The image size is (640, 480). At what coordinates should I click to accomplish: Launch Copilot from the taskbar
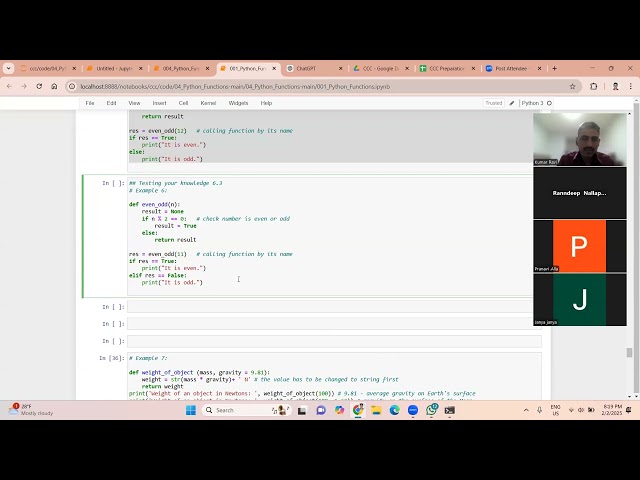tap(339, 410)
